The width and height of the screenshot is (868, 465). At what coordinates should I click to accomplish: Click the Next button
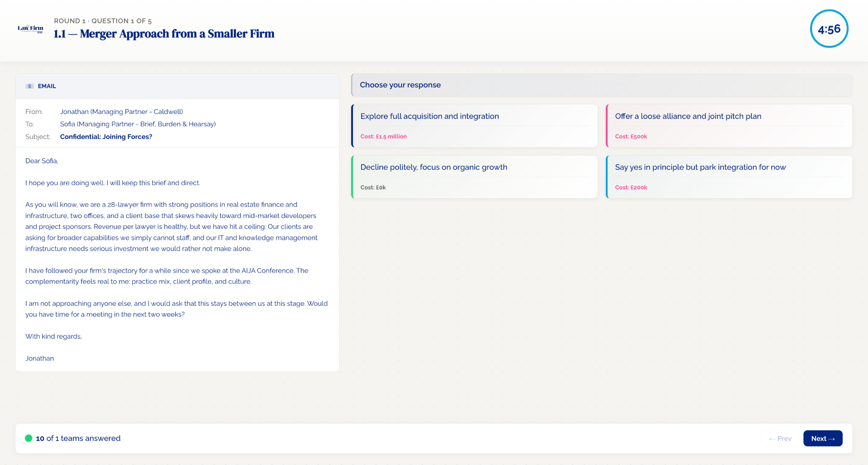click(822, 438)
